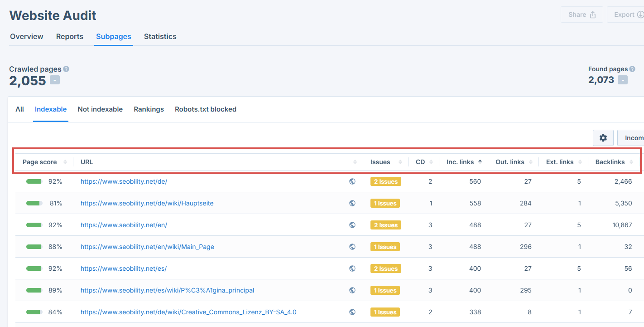Sort table by URL column arrows
This screenshot has height=327, width=644.
pos(356,162)
